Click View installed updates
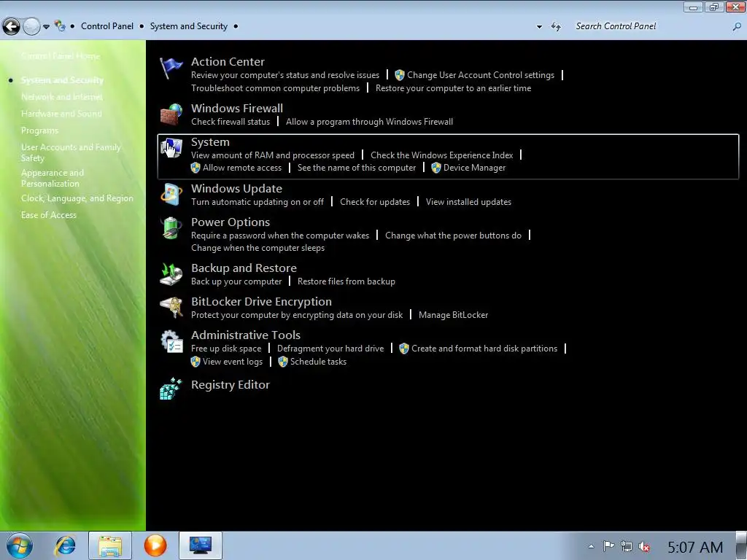The width and height of the screenshot is (747, 560). [x=468, y=202]
